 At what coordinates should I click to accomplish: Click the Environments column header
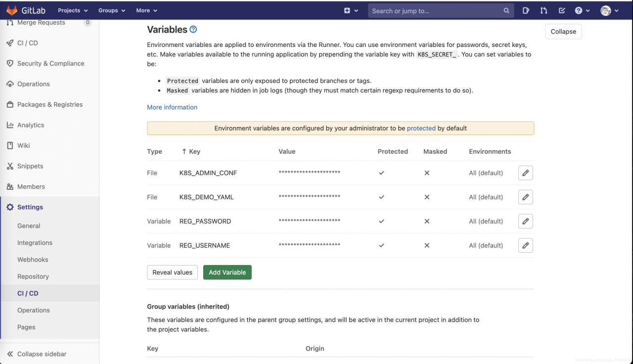(490, 151)
